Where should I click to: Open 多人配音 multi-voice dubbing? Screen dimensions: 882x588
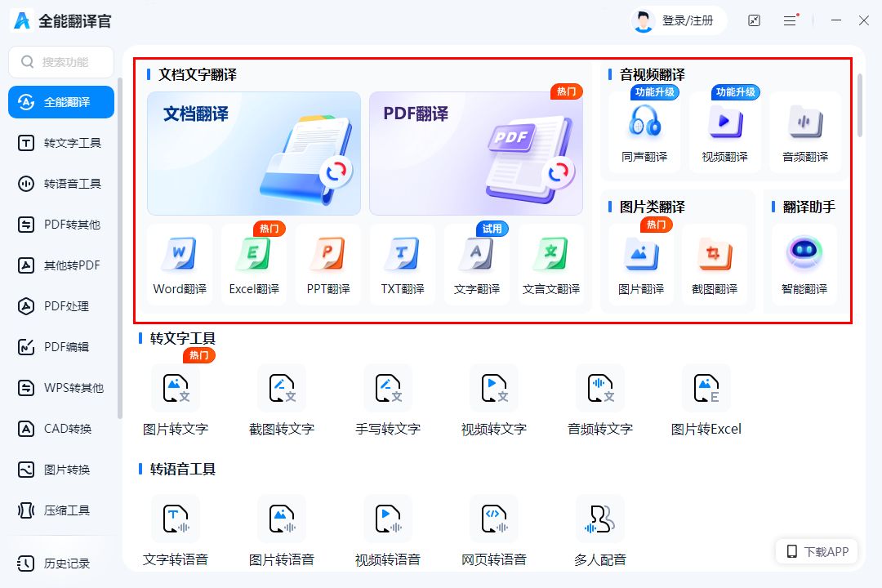point(600,531)
